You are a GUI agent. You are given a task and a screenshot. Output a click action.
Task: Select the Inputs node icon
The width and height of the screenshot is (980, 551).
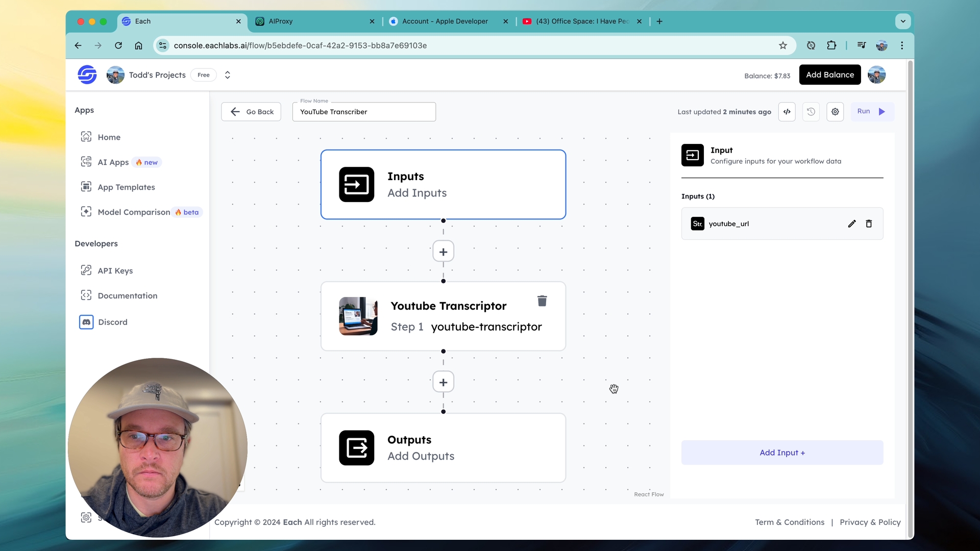356,185
